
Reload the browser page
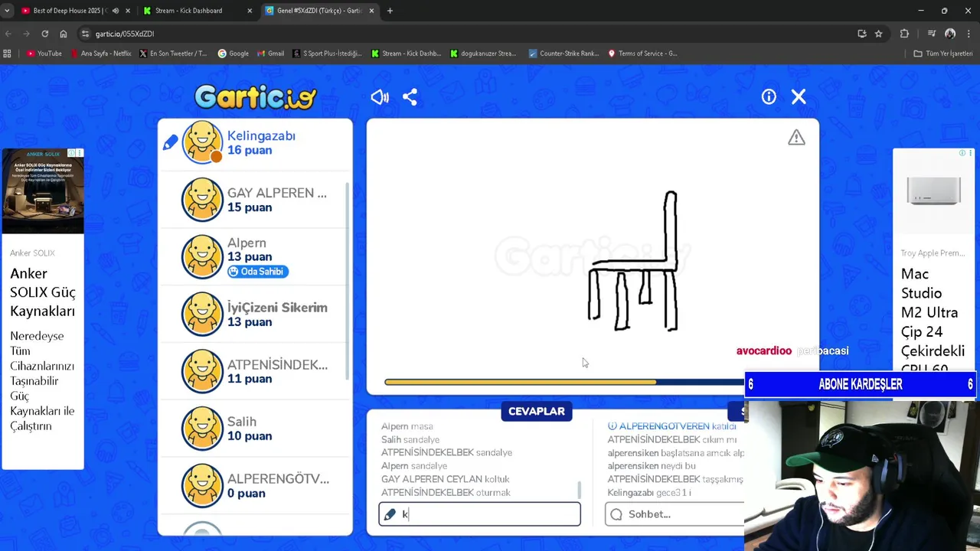click(44, 34)
